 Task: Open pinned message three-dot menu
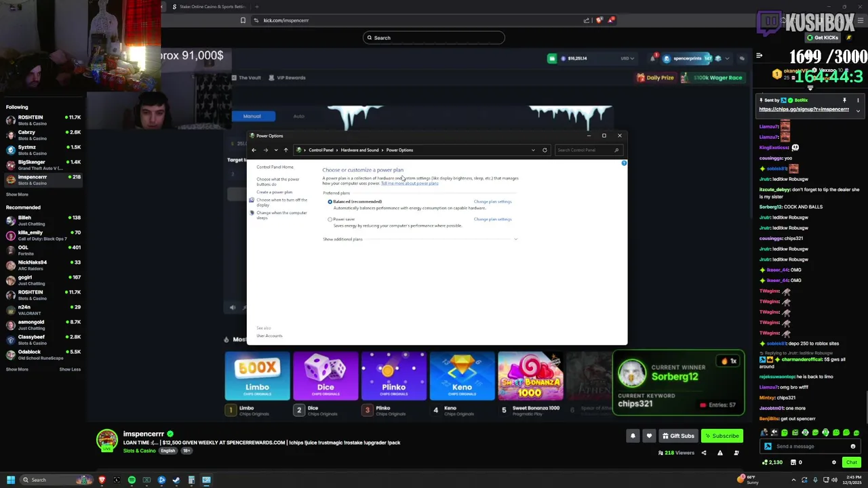[858, 100]
